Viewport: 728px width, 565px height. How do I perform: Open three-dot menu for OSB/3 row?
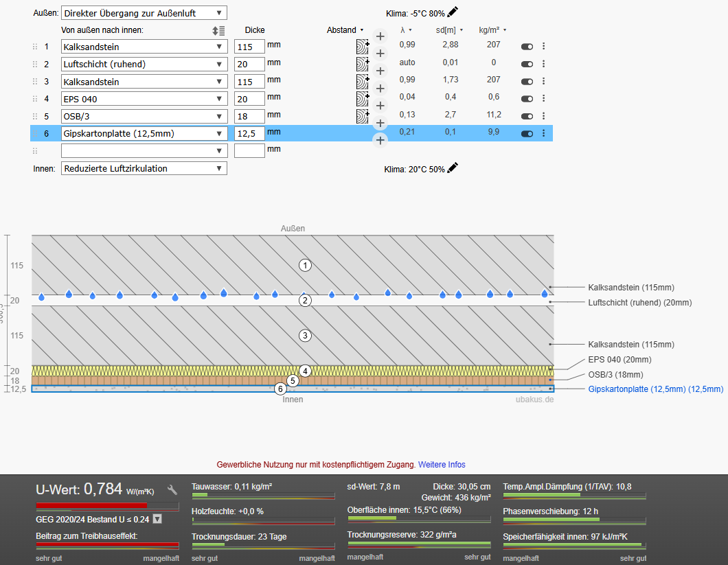[544, 115]
